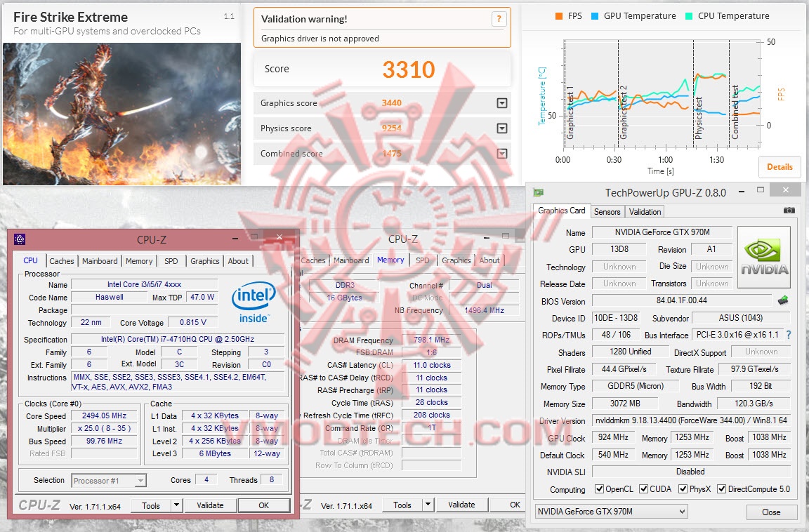Click the Intel inside logo in CPU-Z

(254, 302)
